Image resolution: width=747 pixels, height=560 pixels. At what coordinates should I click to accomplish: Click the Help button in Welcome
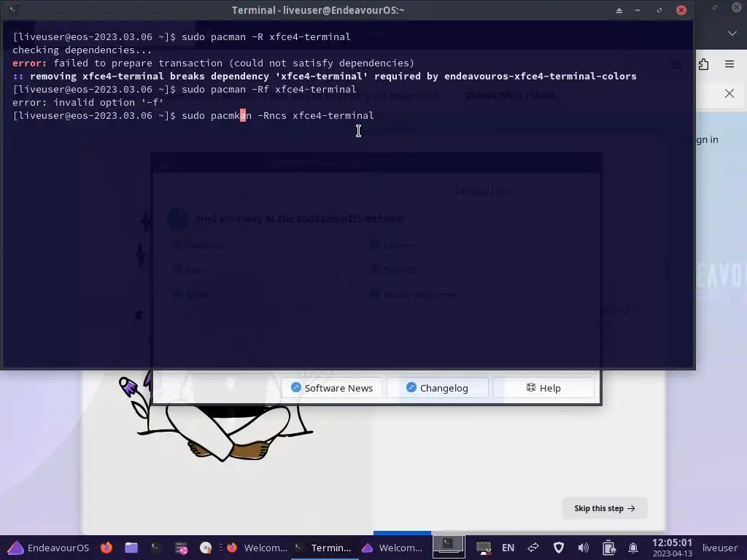[543, 388]
